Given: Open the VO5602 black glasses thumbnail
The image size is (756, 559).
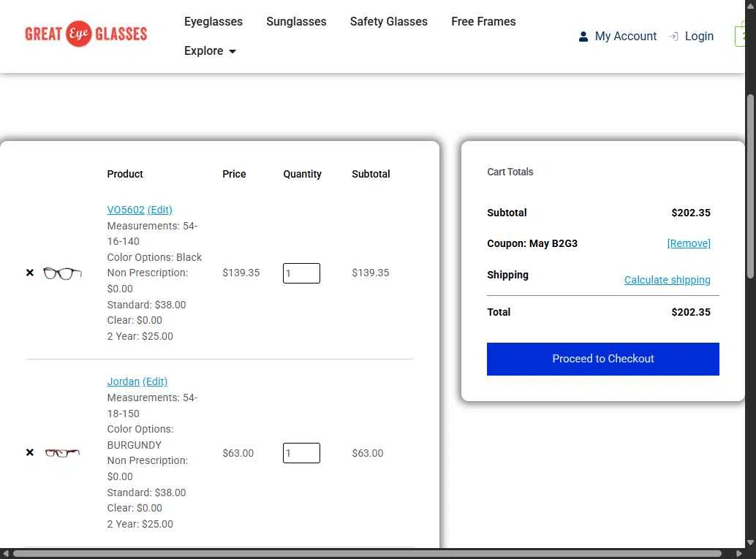Looking at the screenshot, I should (x=62, y=273).
